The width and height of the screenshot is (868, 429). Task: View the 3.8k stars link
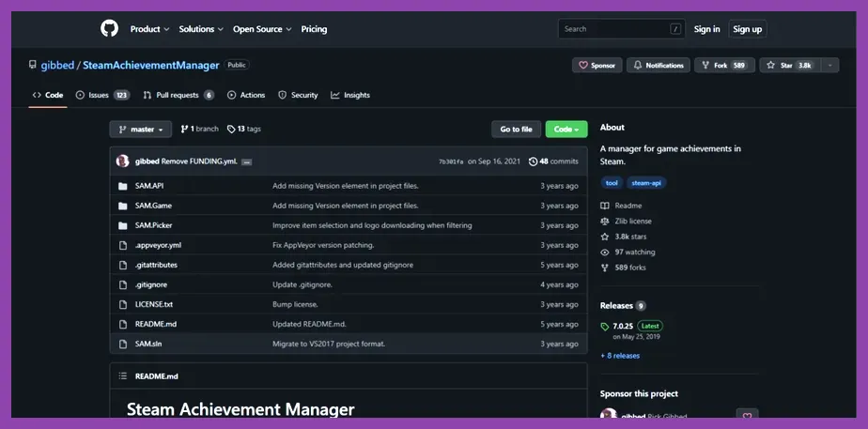click(624, 237)
